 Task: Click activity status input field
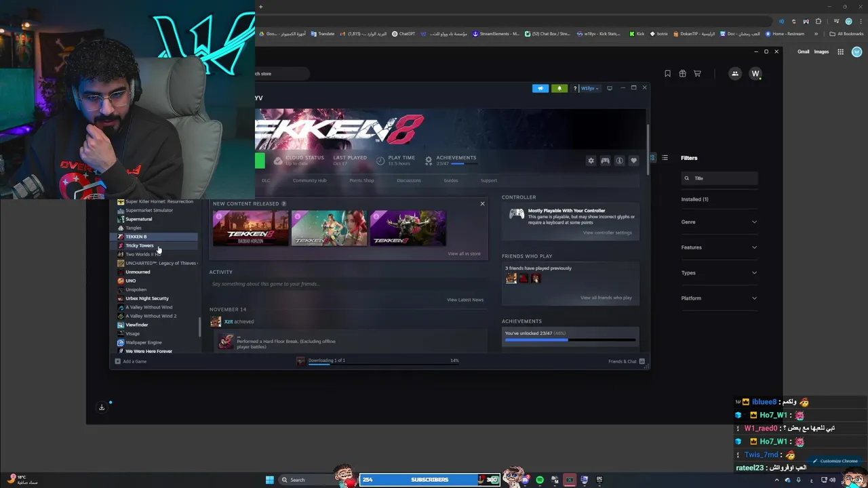pos(348,284)
